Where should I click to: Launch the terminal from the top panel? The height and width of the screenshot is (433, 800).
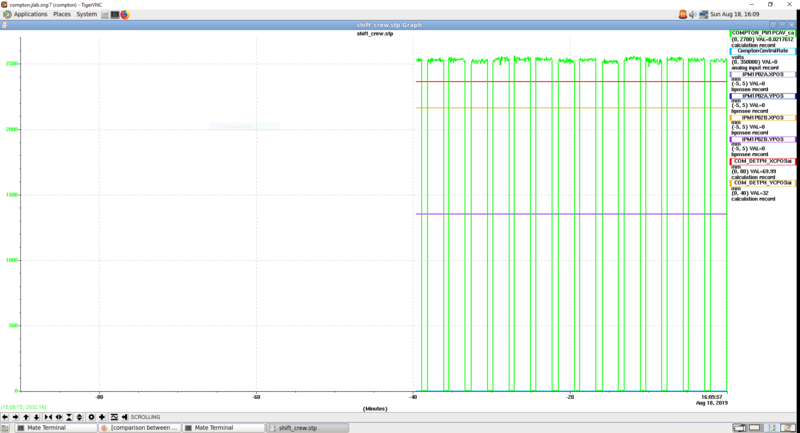point(115,15)
